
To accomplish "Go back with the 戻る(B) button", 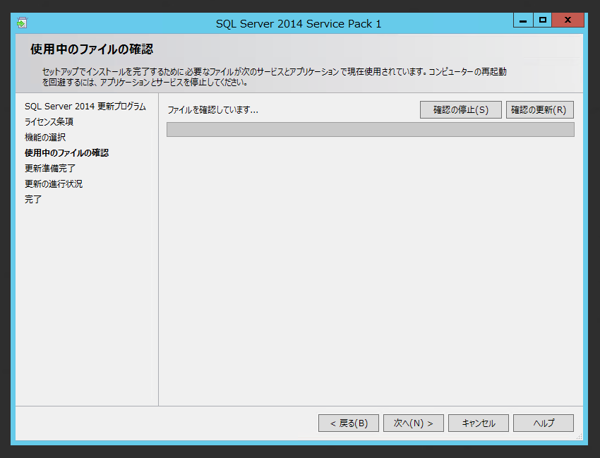I will [348, 423].
